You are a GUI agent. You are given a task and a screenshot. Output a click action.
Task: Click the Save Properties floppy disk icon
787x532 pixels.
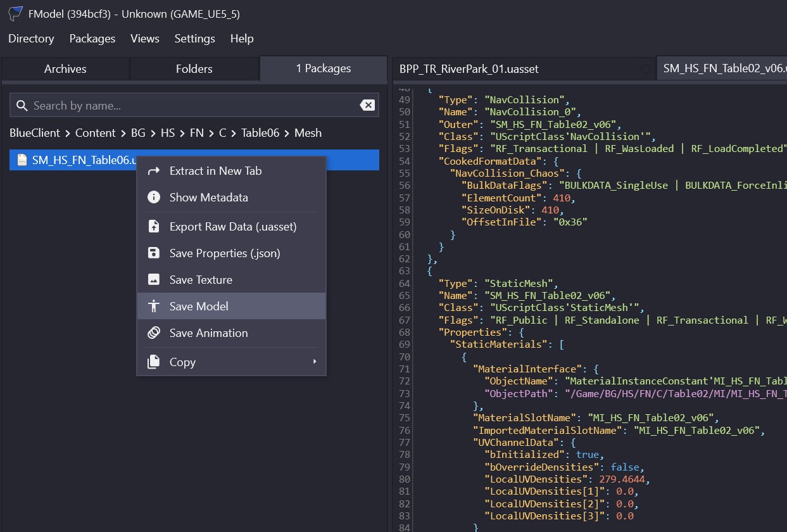(153, 253)
